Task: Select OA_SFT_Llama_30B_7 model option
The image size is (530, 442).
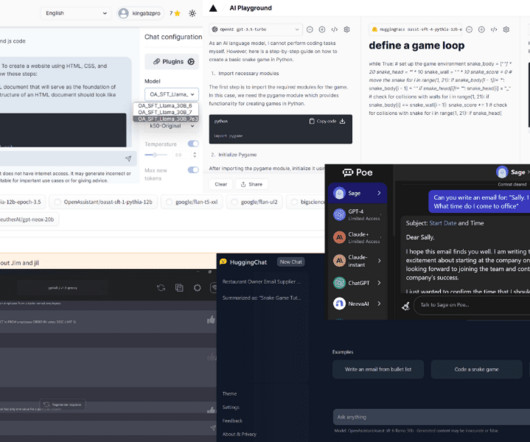Action: coord(165,112)
